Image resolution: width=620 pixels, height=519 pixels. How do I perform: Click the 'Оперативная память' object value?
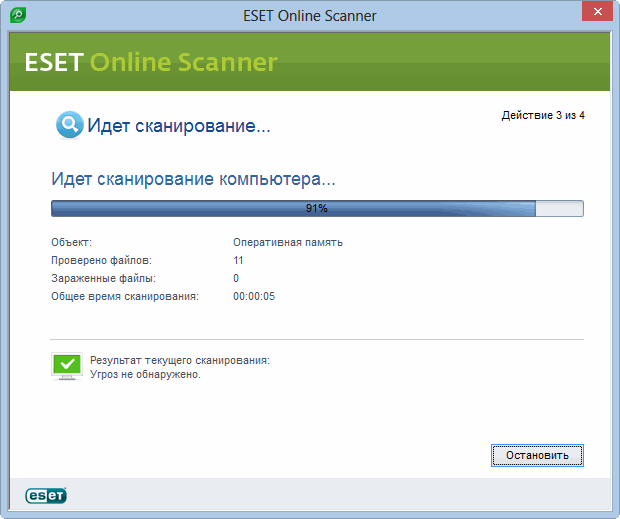pyautogui.click(x=288, y=242)
